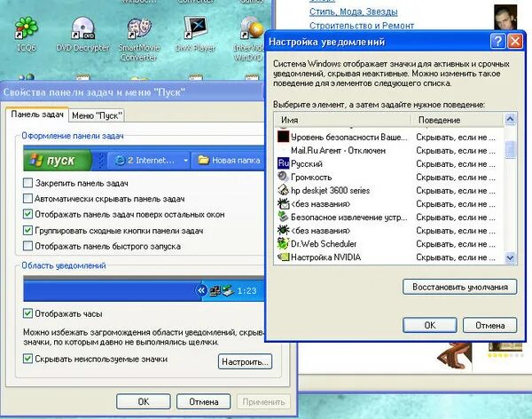Switch to the Панель задач tab

[x=37, y=115]
